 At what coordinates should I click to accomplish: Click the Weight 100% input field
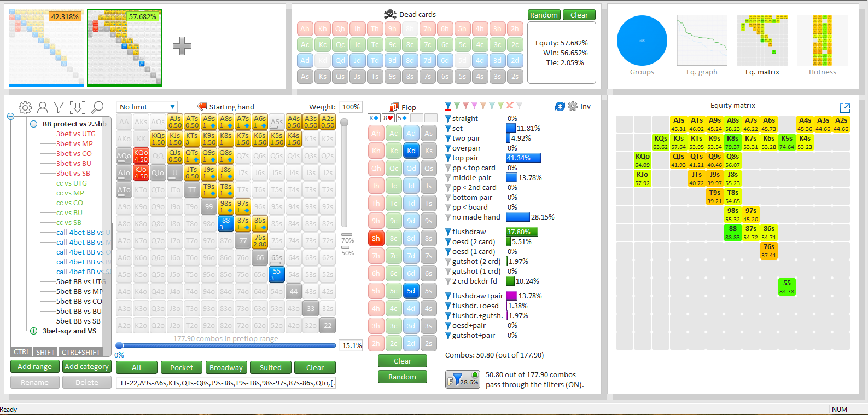[x=351, y=107]
